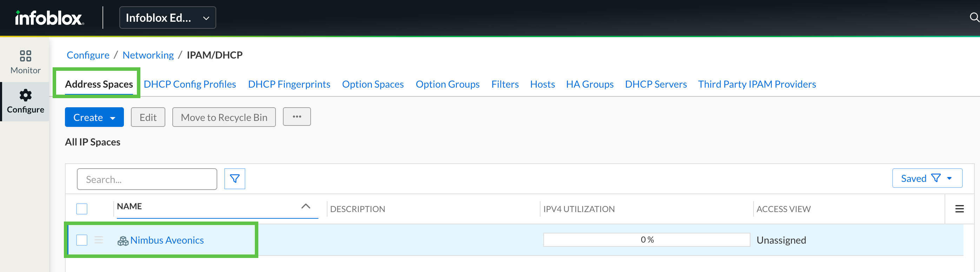Screen dimensions: 980x272
Task: Click the Infoblox logo
Action: pyautogui.click(x=49, y=18)
